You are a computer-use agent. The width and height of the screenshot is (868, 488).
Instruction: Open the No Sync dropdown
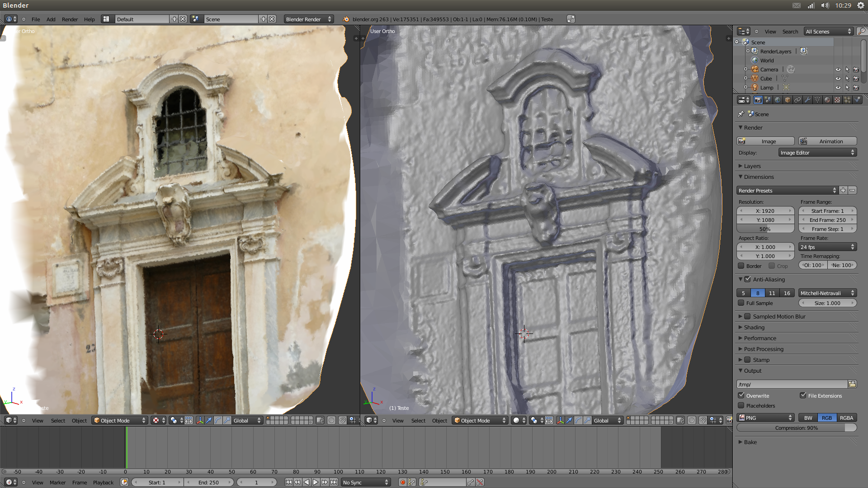[366, 482]
